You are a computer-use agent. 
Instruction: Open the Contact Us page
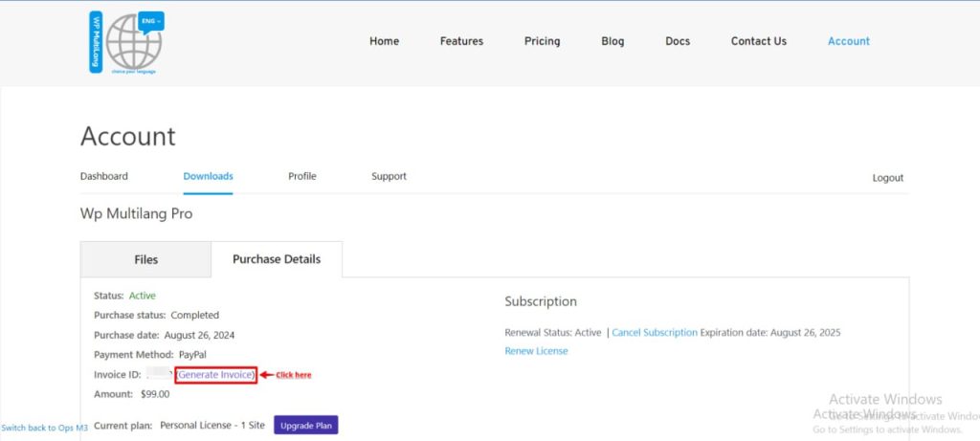tap(759, 41)
